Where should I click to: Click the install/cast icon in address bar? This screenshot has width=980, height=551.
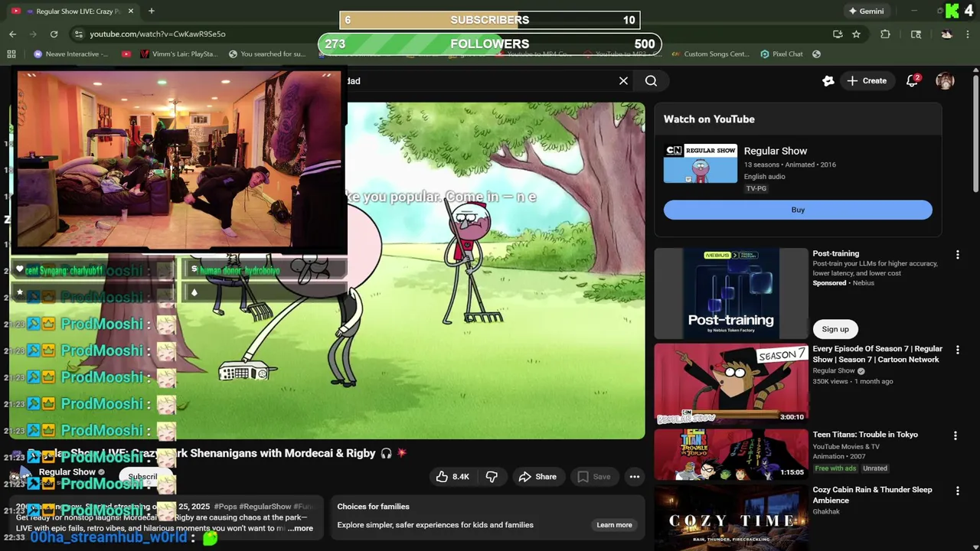(838, 34)
